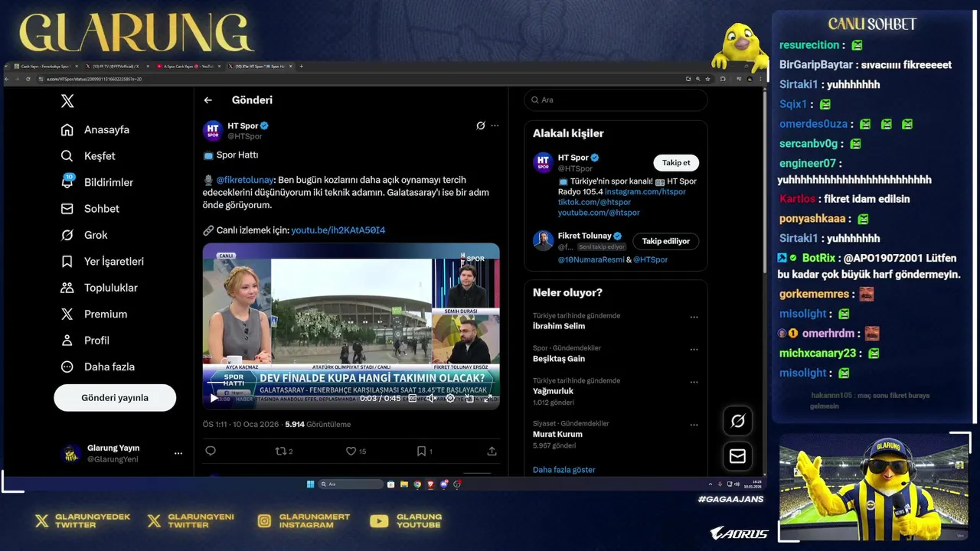Open the Beşiktaş Gain trending topic
This screenshot has width=980, height=551.
pyautogui.click(x=559, y=358)
